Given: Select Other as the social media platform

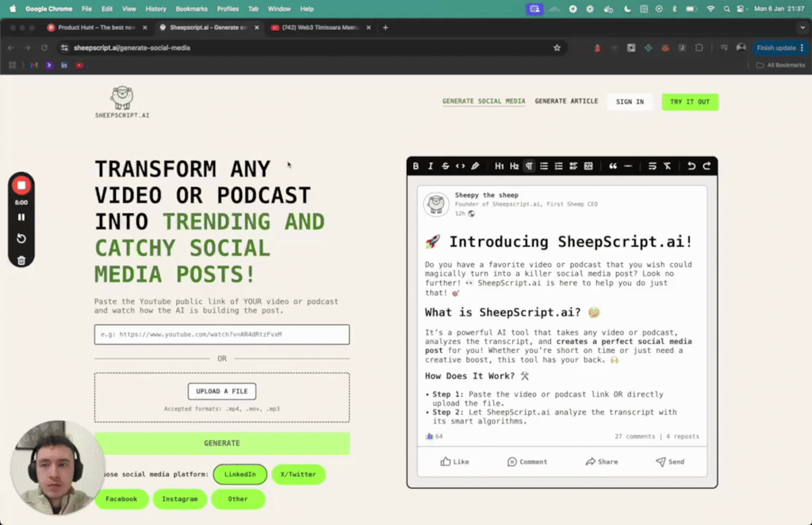Looking at the screenshot, I should pyautogui.click(x=238, y=499).
